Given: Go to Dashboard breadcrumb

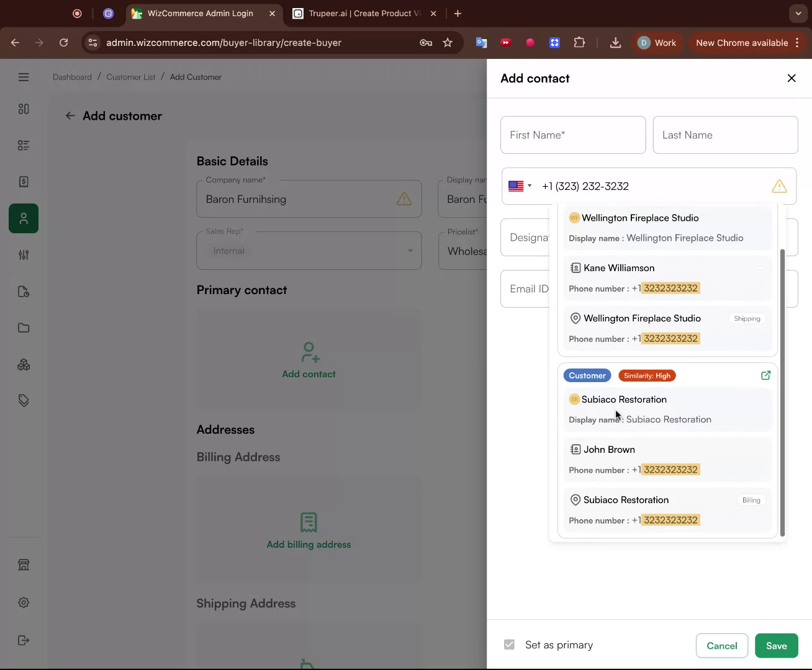Looking at the screenshot, I should [72, 77].
